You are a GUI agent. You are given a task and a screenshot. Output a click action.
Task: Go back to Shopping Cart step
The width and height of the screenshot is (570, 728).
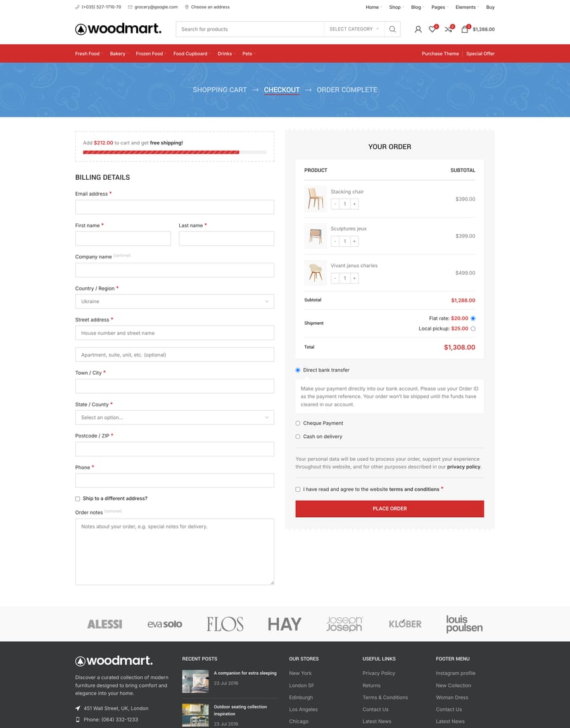220,90
